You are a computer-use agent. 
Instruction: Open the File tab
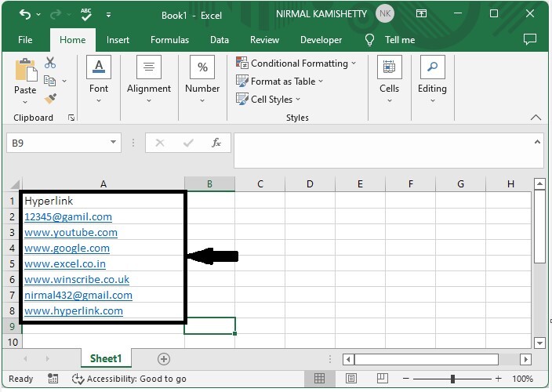point(25,40)
